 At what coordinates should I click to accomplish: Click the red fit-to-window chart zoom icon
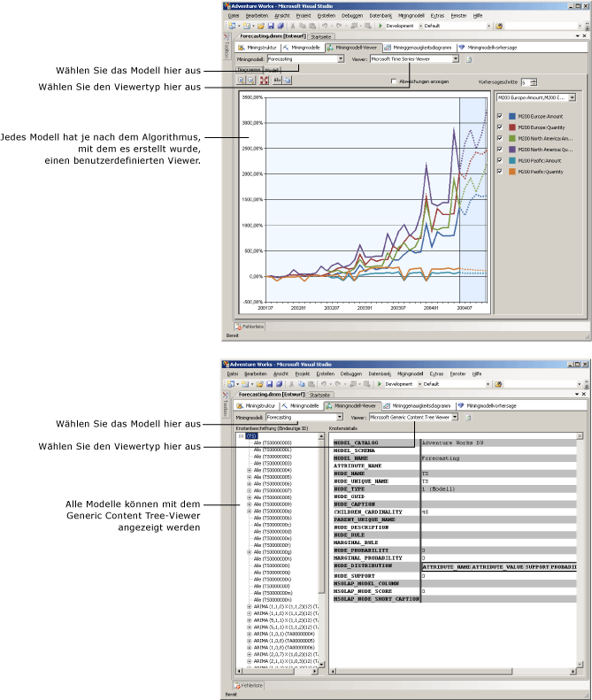pyautogui.click(x=264, y=80)
